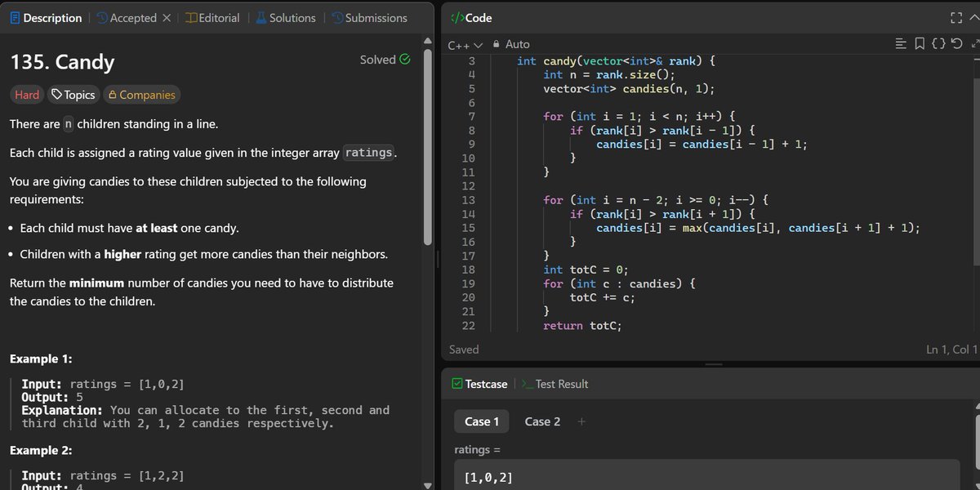Select the Case 1 testcase
The width and height of the screenshot is (980, 490).
tap(482, 421)
